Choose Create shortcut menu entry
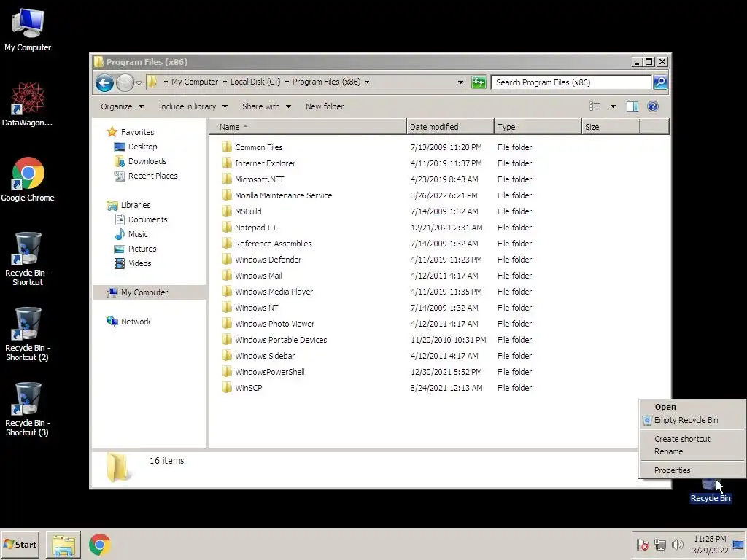The image size is (747, 560). 682,438
